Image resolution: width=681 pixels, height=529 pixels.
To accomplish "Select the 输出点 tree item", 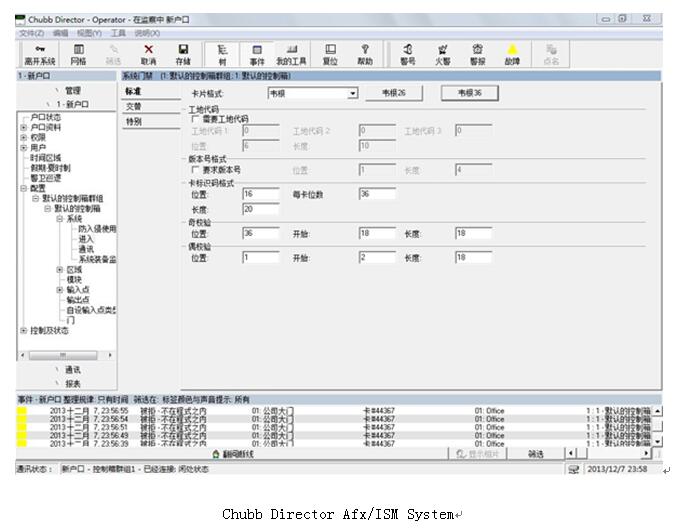I will coord(78,300).
